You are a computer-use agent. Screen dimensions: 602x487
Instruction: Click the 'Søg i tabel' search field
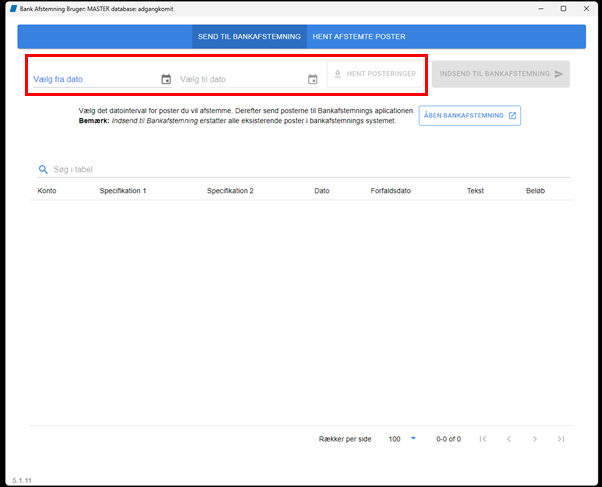point(311,169)
